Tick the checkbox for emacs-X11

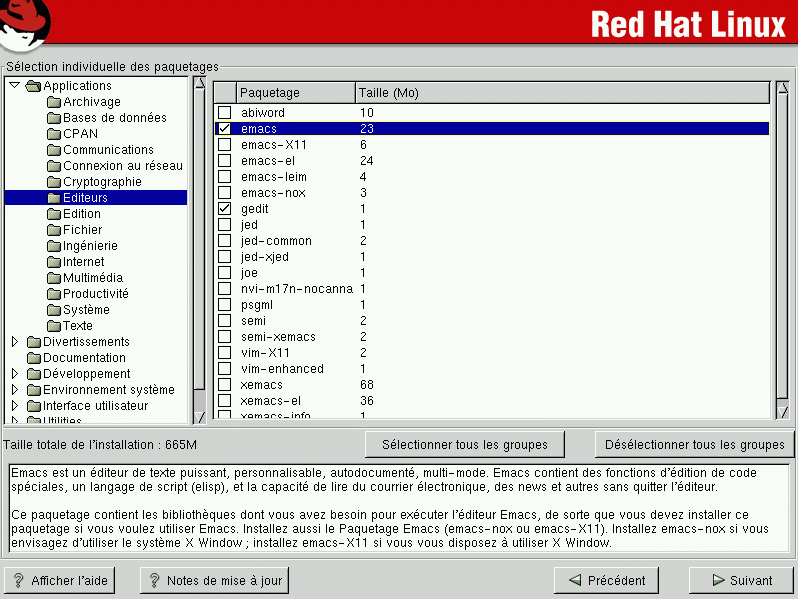(x=224, y=145)
